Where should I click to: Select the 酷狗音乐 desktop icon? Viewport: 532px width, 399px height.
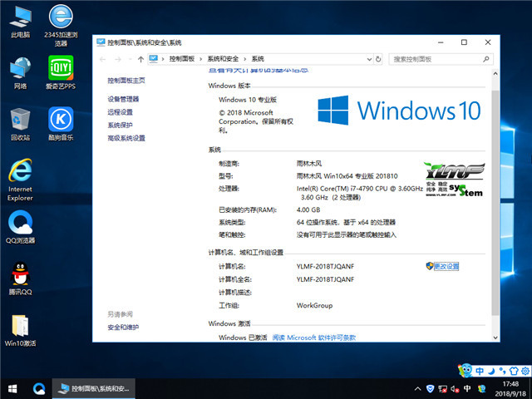point(61,124)
